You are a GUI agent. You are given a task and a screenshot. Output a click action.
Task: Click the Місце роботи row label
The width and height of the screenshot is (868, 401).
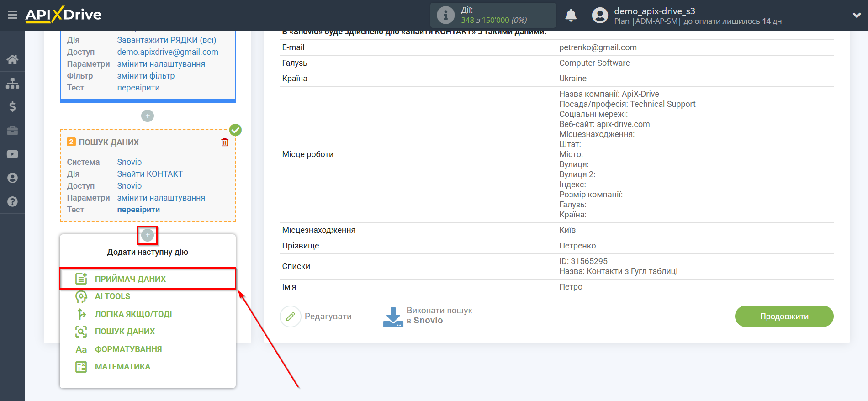pyautogui.click(x=308, y=154)
